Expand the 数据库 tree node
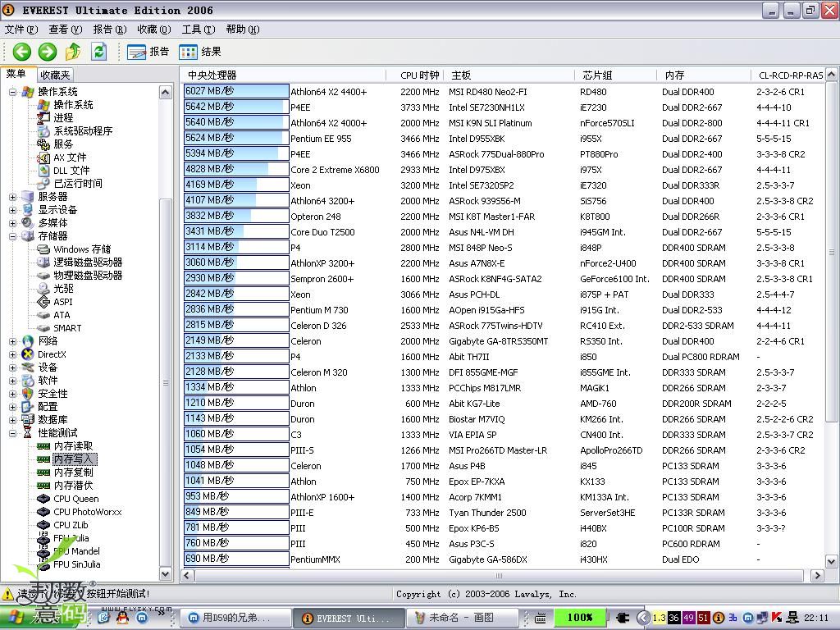Viewport: 840px width, 630px height. point(13,420)
